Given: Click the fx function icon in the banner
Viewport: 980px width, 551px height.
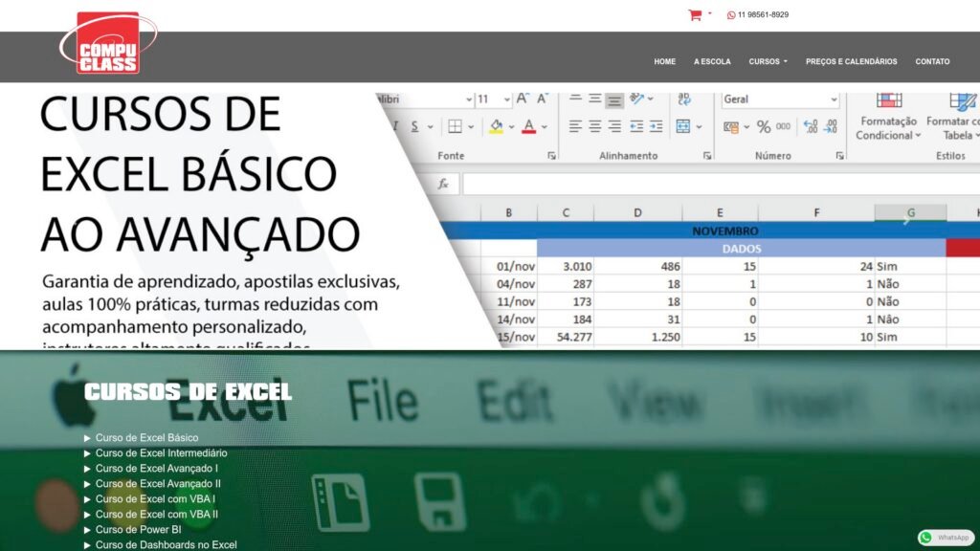Looking at the screenshot, I should tap(443, 184).
